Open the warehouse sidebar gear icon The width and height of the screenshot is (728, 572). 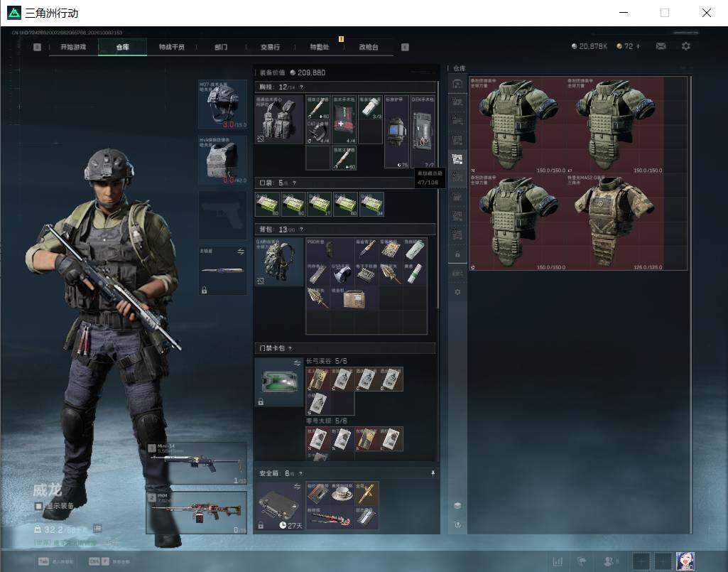[457, 292]
